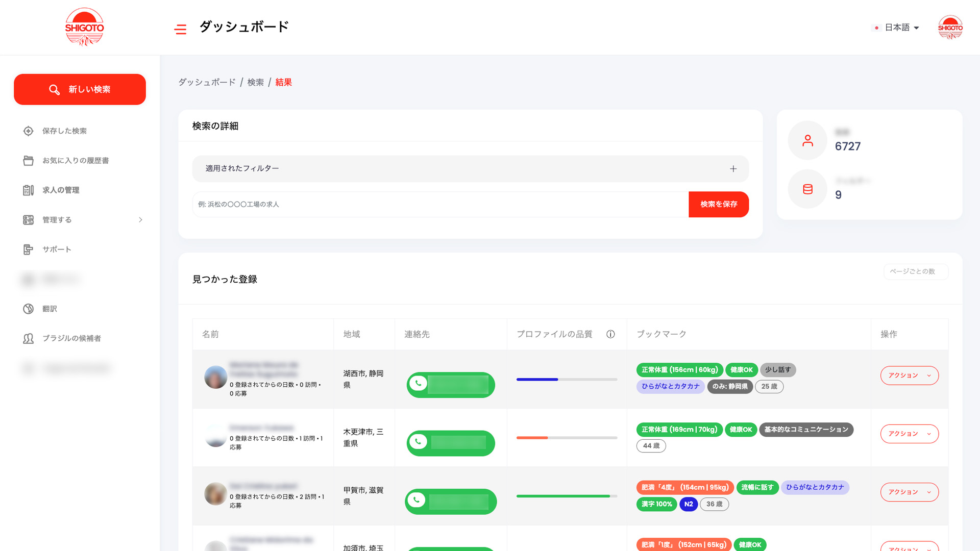The image size is (980, 551).
Task: Open ブラジルの候補者 from the sidebar
Action: [x=72, y=338]
